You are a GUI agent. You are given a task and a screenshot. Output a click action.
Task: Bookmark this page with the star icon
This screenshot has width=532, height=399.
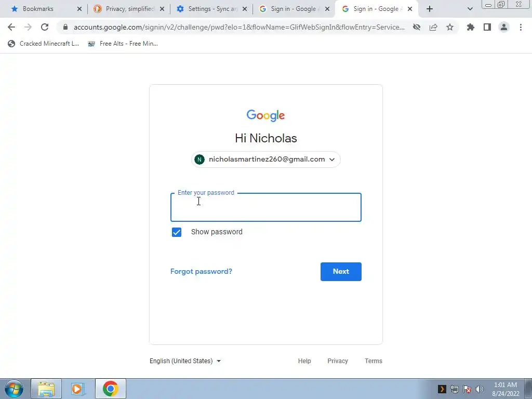[x=450, y=27]
